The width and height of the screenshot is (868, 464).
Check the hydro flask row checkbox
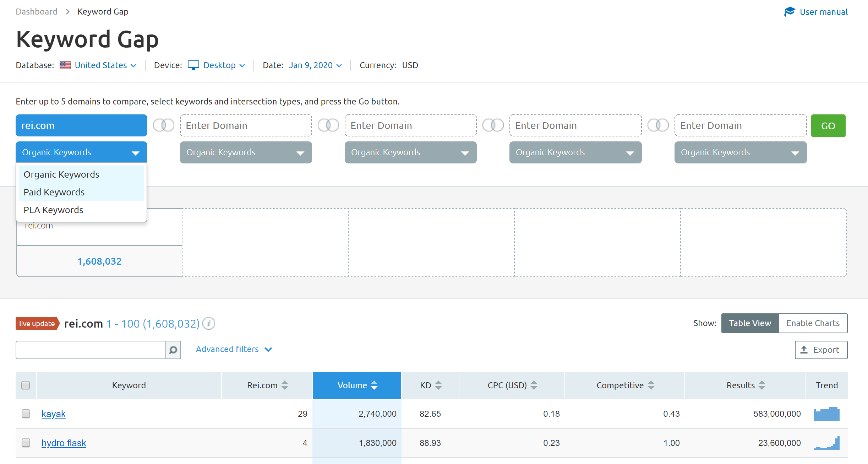[x=26, y=443]
